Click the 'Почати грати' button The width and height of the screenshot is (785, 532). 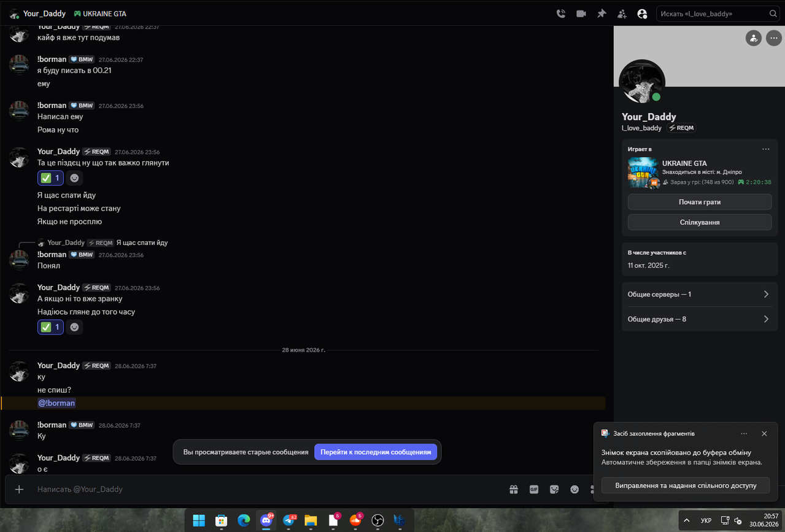pyautogui.click(x=700, y=202)
